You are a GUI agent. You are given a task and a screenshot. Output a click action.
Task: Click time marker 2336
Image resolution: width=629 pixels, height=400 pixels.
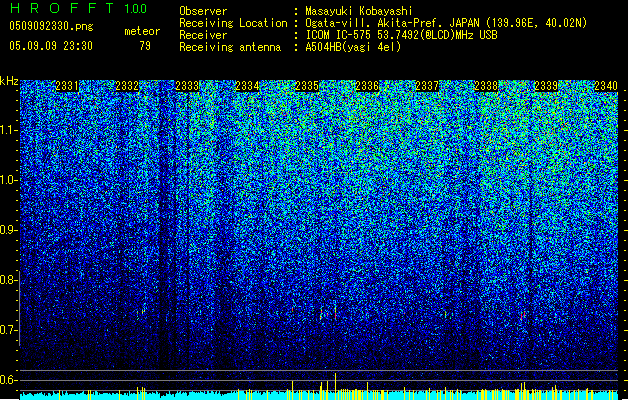[367, 86]
